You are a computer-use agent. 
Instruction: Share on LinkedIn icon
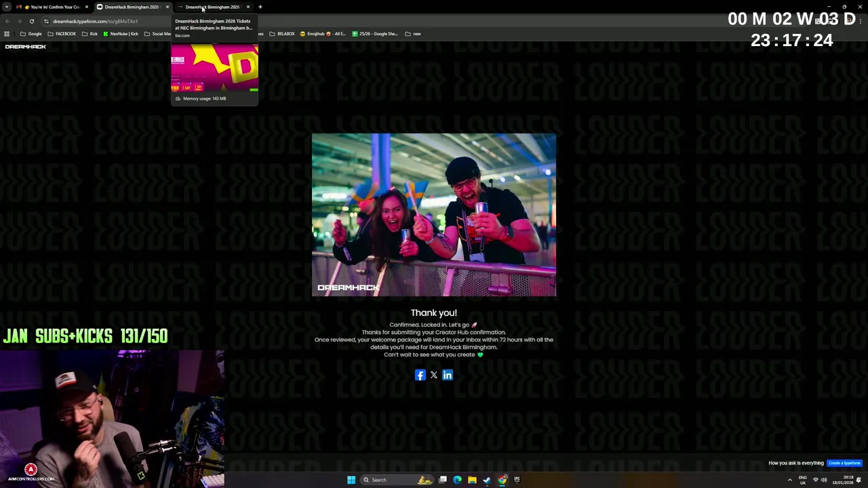click(448, 375)
